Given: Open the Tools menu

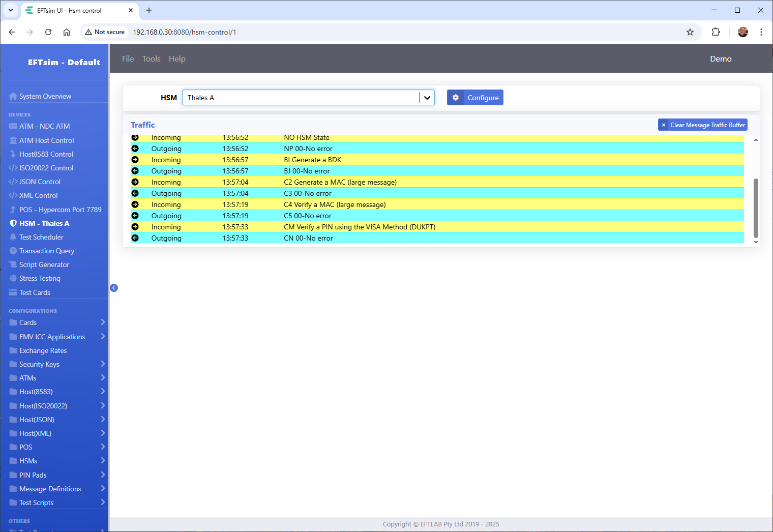Looking at the screenshot, I should coord(151,59).
